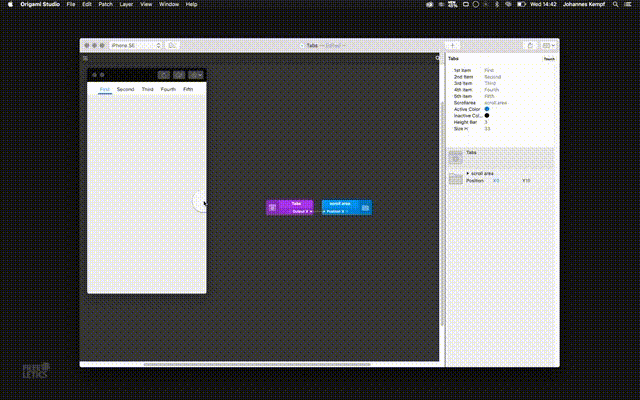Expand the scroll area layer triangle
Viewport: 640px width, 400px height.
click(468, 173)
